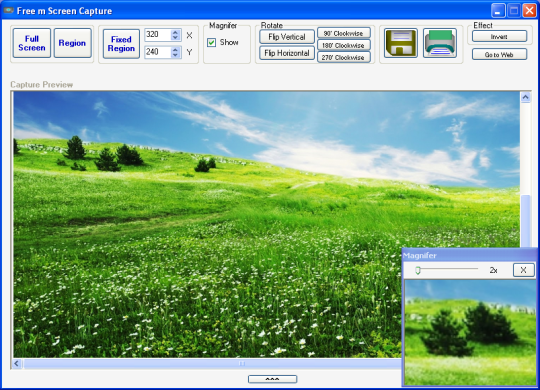Click the X width field showing 320
Screen dimensions: 540x390
pyautogui.click(x=157, y=35)
